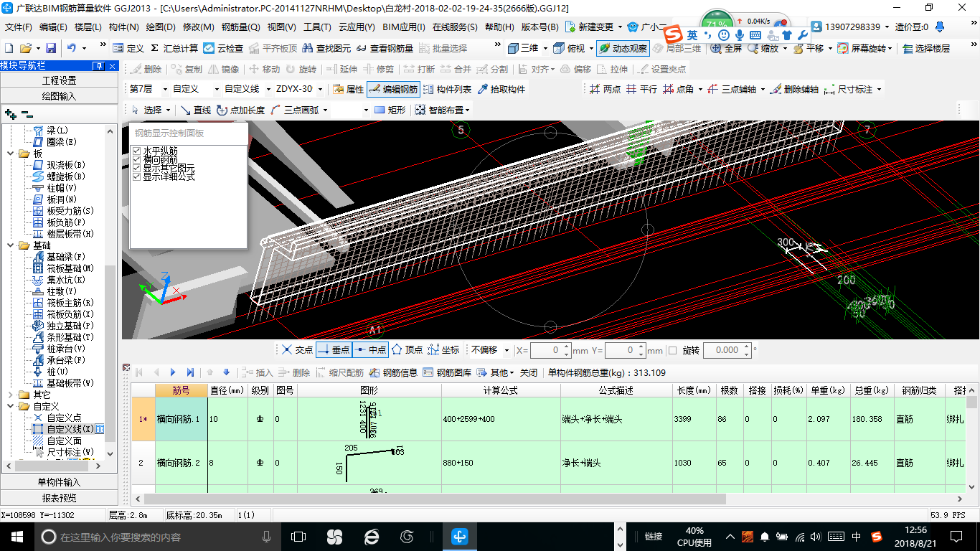980x551 pixels.
Task: Open 钢筋量(Q) menu
Action: click(240, 27)
